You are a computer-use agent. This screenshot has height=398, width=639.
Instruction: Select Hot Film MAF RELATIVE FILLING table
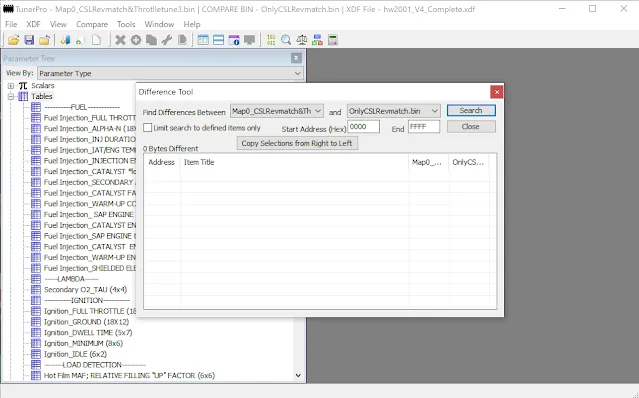129,376
